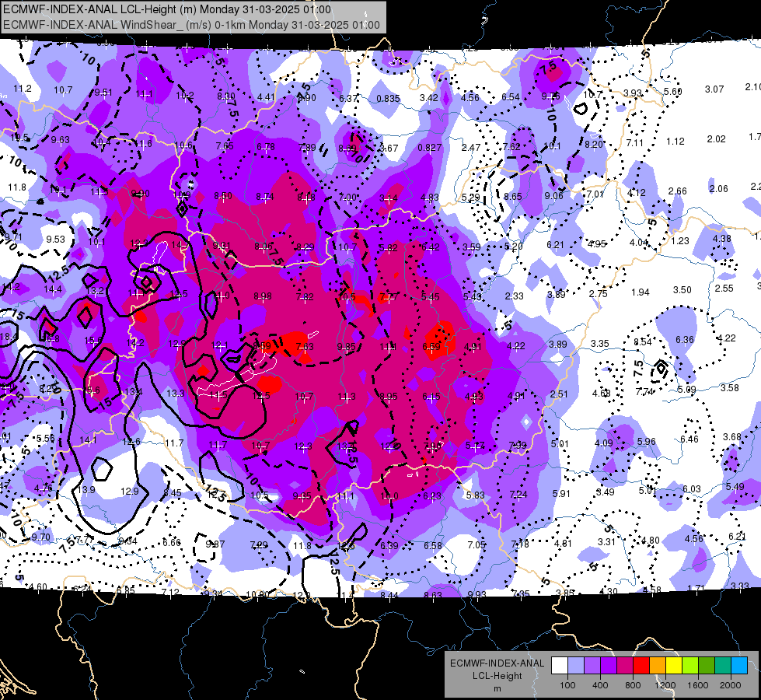Click the wind shear value 2.02
761x700 pixels.
pyautogui.click(x=717, y=139)
